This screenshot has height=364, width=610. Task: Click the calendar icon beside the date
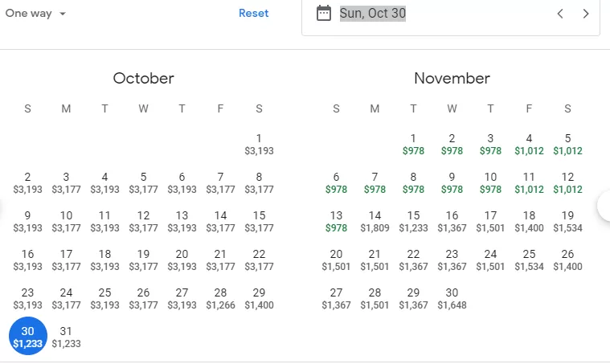coord(324,13)
